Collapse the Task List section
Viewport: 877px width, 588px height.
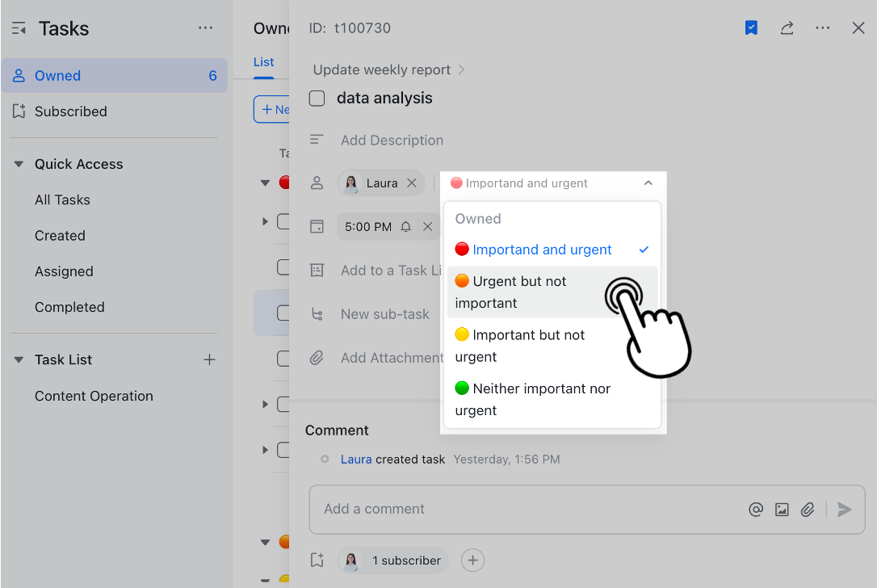point(18,359)
